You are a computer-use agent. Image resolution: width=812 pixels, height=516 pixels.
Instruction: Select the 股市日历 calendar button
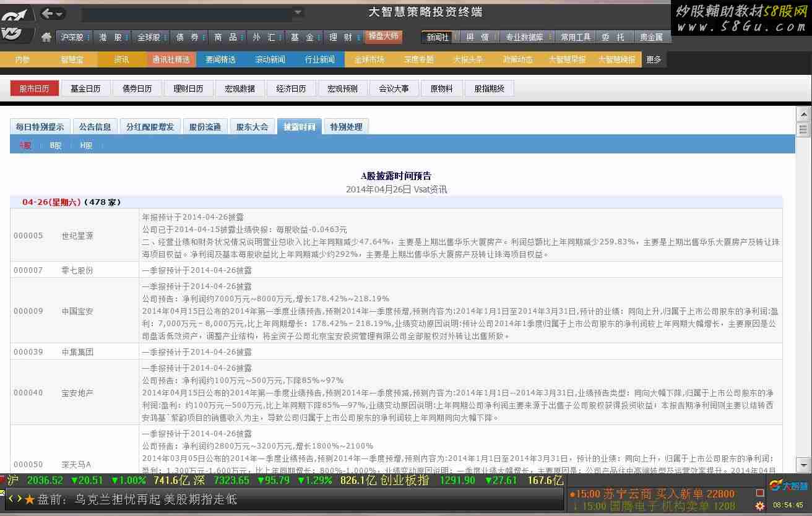pyautogui.click(x=34, y=88)
